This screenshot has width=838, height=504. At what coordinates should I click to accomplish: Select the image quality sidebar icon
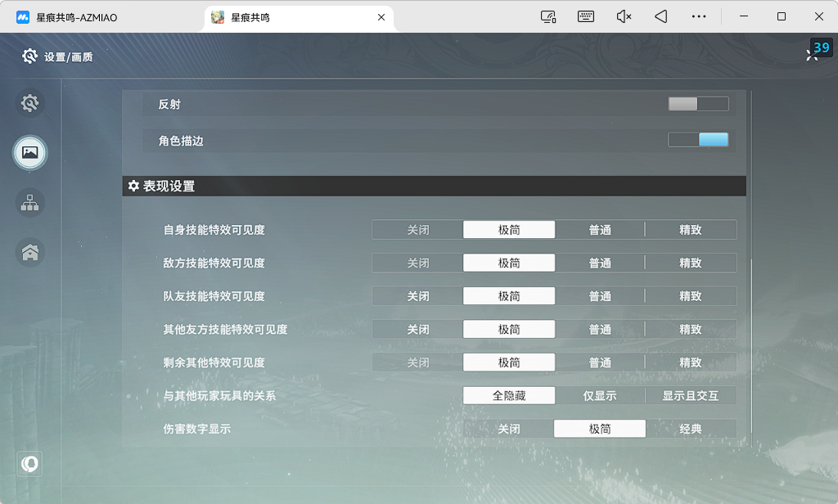click(x=30, y=153)
